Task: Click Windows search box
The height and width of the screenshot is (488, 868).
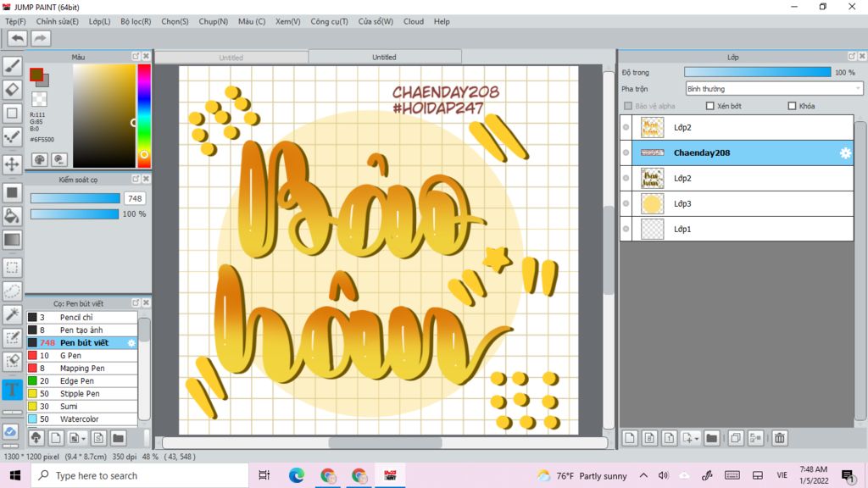Action: pos(140,476)
